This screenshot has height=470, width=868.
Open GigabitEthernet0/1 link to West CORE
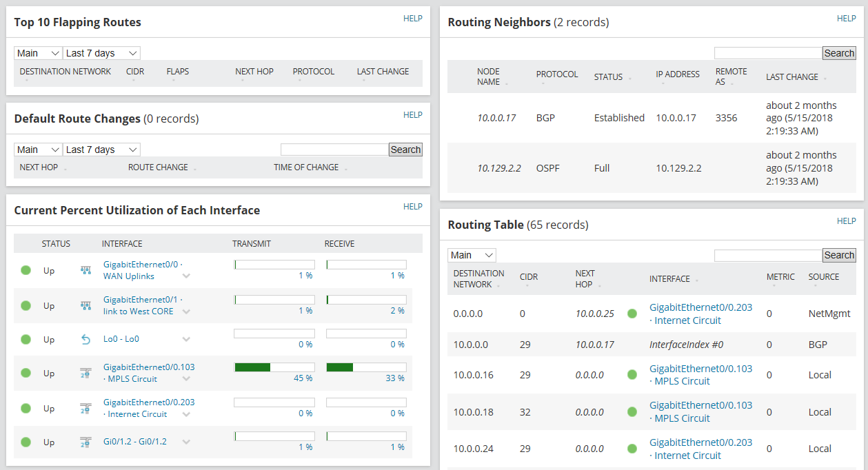[x=142, y=305]
